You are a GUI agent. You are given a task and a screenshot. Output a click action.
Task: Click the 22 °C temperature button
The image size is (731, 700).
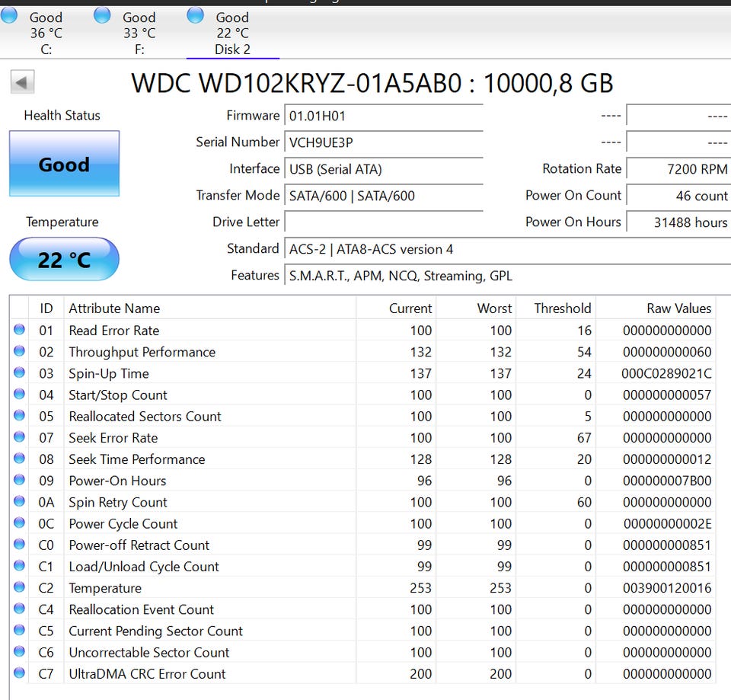[64, 259]
